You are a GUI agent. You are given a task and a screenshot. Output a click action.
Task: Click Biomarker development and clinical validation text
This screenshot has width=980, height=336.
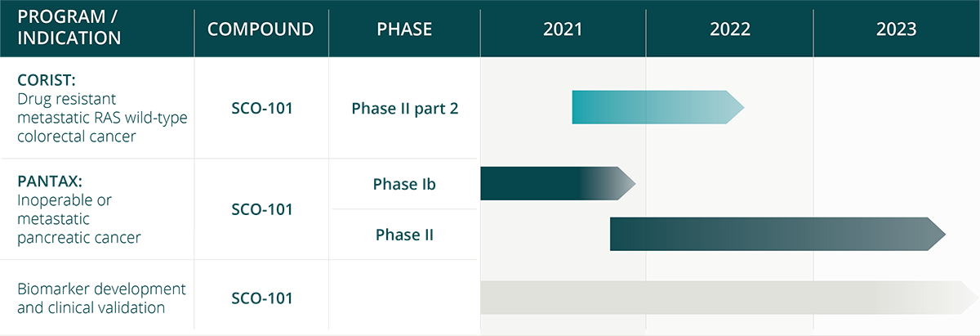(x=102, y=298)
